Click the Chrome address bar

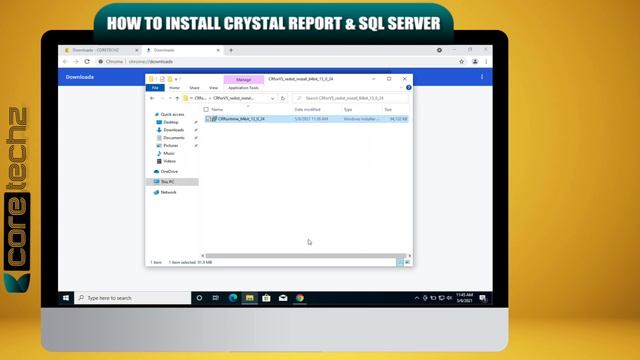coord(278,62)
